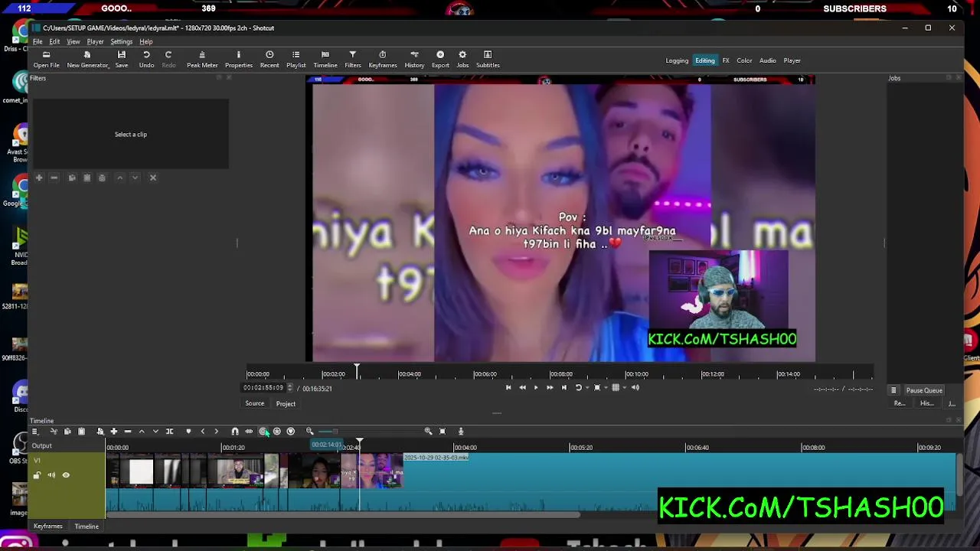Split at playhead using the split icon

pyautogui.click(x=169, y=432)
